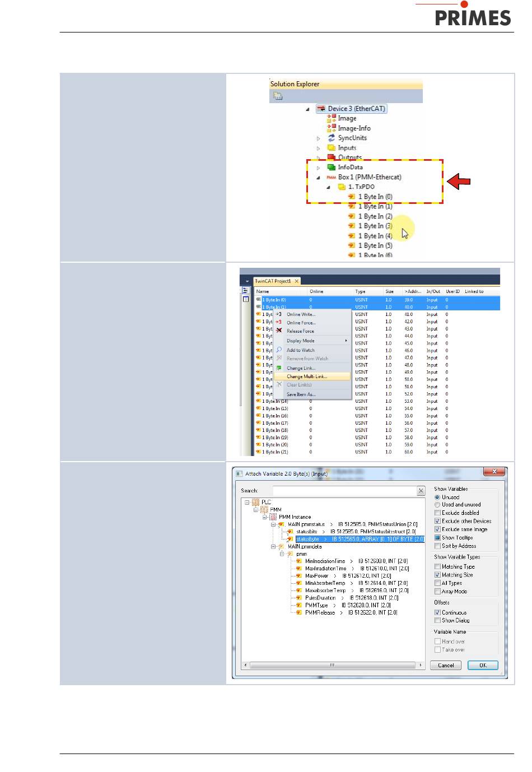Viewport: 532px width, 772px height.
Task: Select the statusbyte variable row
Action: pyautogui.click(x=360, y=539)
